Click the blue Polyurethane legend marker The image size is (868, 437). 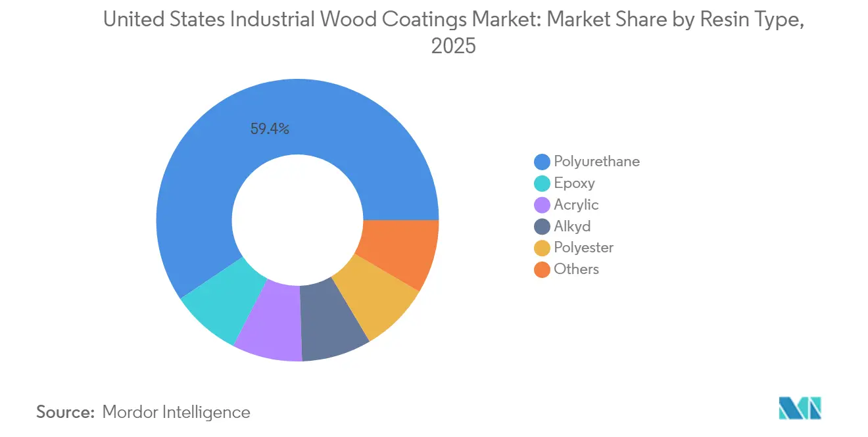541,161
